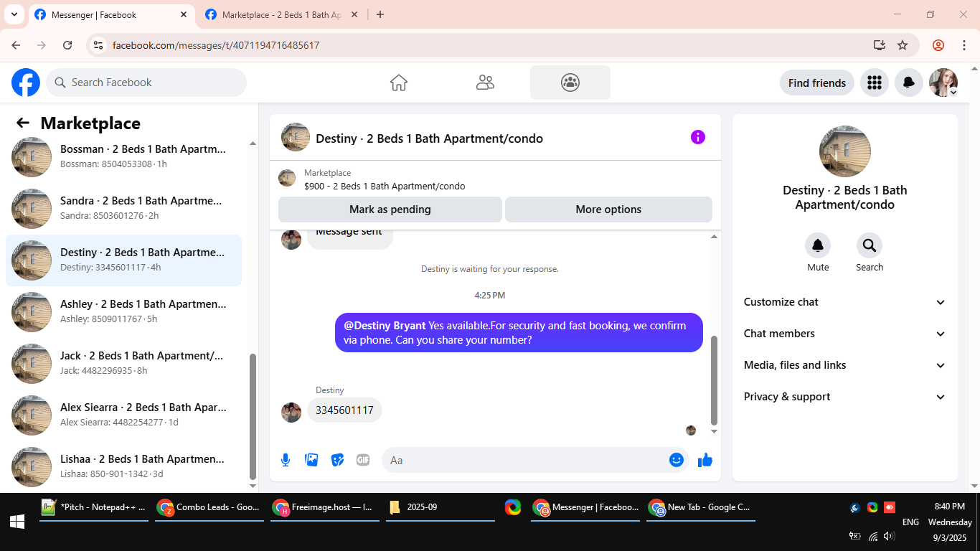
Task: Open the tab search dropdown arrow
Action: click(x=14, y=14)
